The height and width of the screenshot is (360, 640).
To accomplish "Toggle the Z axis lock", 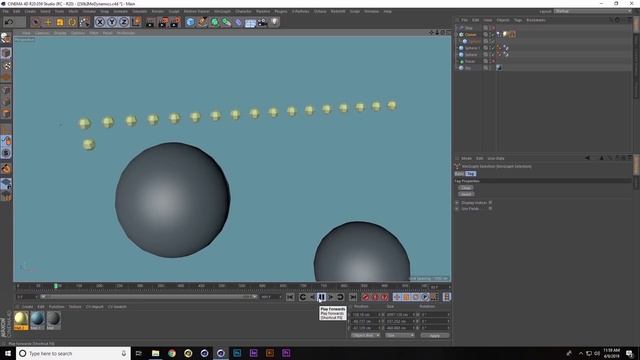I will [124, 22].
